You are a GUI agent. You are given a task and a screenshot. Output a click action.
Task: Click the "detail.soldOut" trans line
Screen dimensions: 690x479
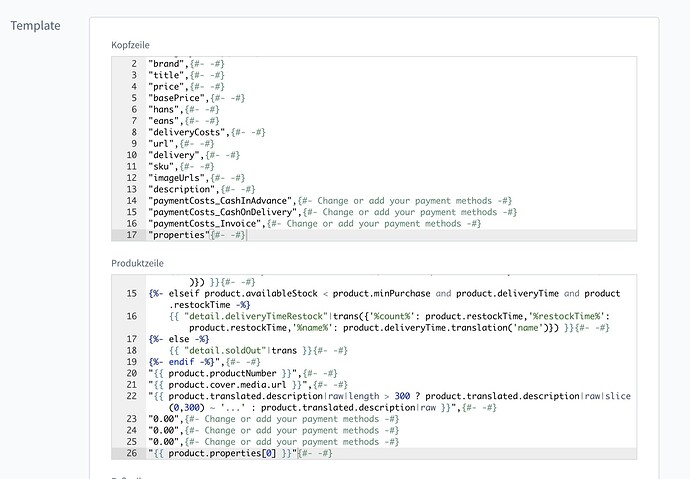[258, 351]
